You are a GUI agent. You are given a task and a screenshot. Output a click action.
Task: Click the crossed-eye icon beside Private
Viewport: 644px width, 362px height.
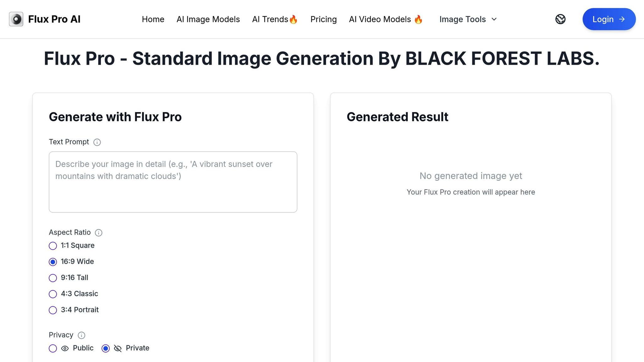(x=118, y=348)
